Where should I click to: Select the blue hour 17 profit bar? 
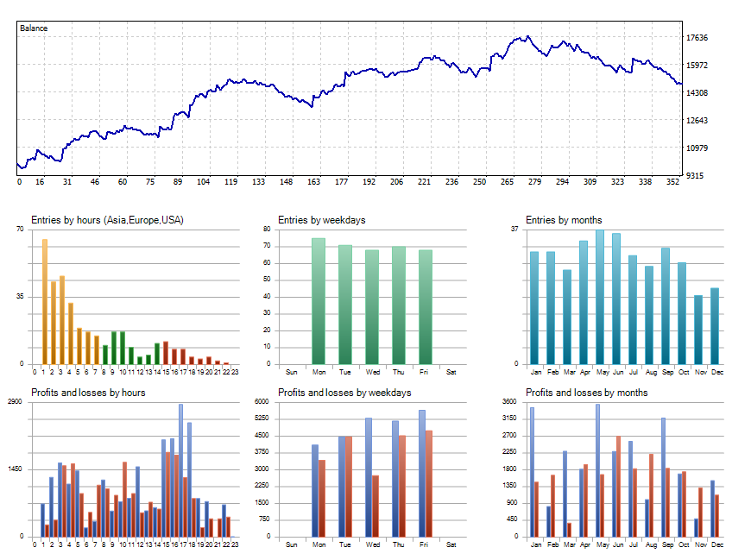pyautogui.click(x=180, y=470)
